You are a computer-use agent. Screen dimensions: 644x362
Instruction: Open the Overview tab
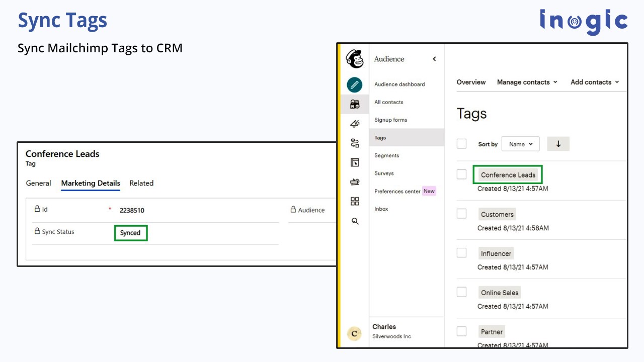[471, 82]
